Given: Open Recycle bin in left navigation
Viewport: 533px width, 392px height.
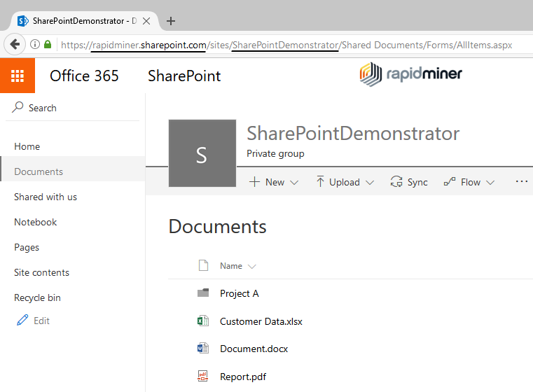Looking at the screenshot, I should (x=37, y=297).
